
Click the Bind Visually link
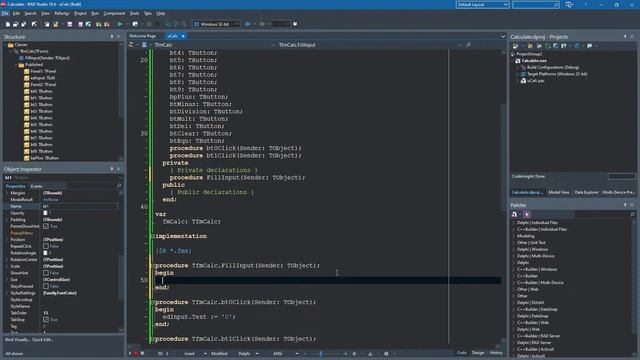17,340
